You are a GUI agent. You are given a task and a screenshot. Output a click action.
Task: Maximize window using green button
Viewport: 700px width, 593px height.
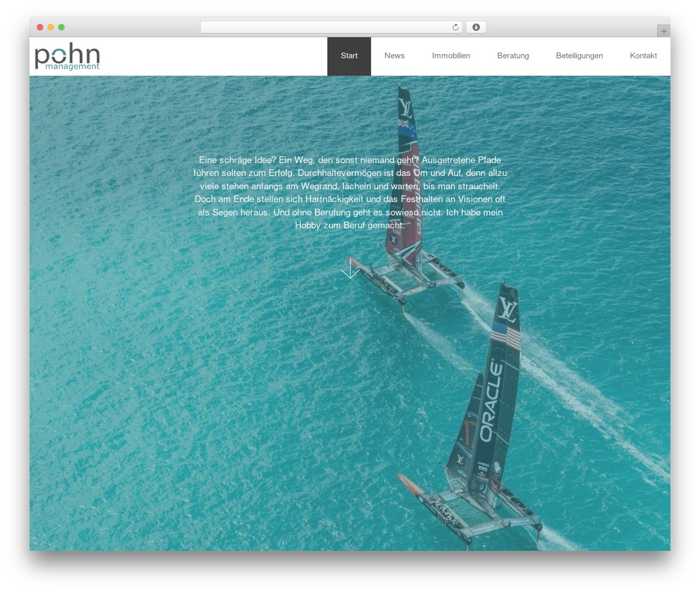click(61, 27)
